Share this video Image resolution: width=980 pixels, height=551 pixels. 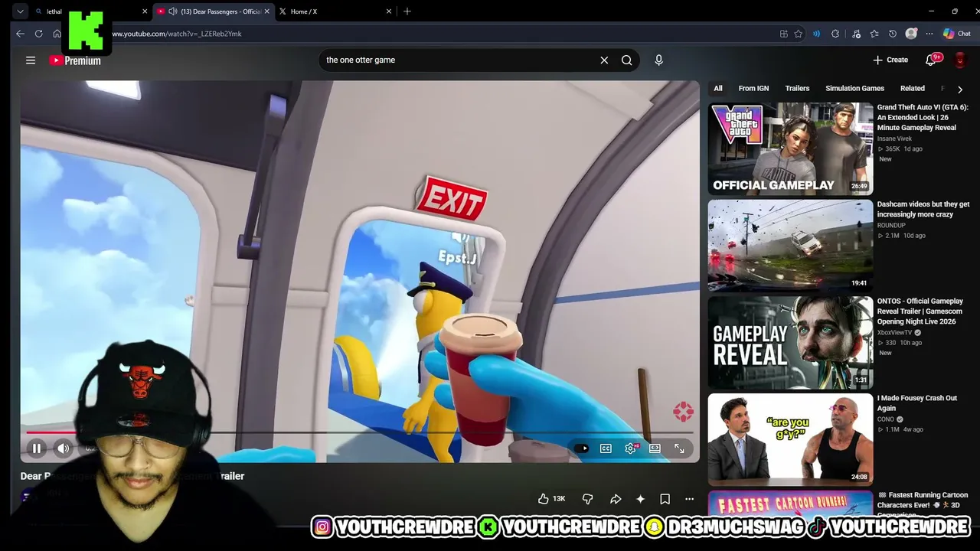[x=616, y=499]
